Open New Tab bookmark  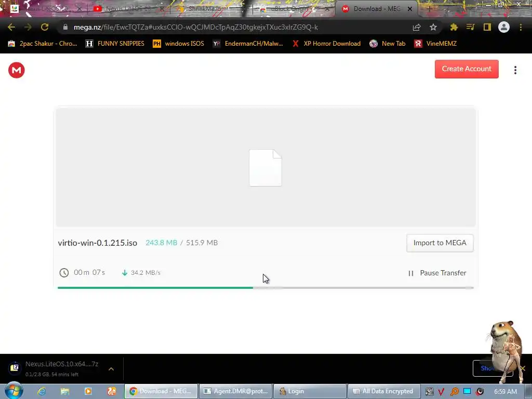click(x=387, y=44)
